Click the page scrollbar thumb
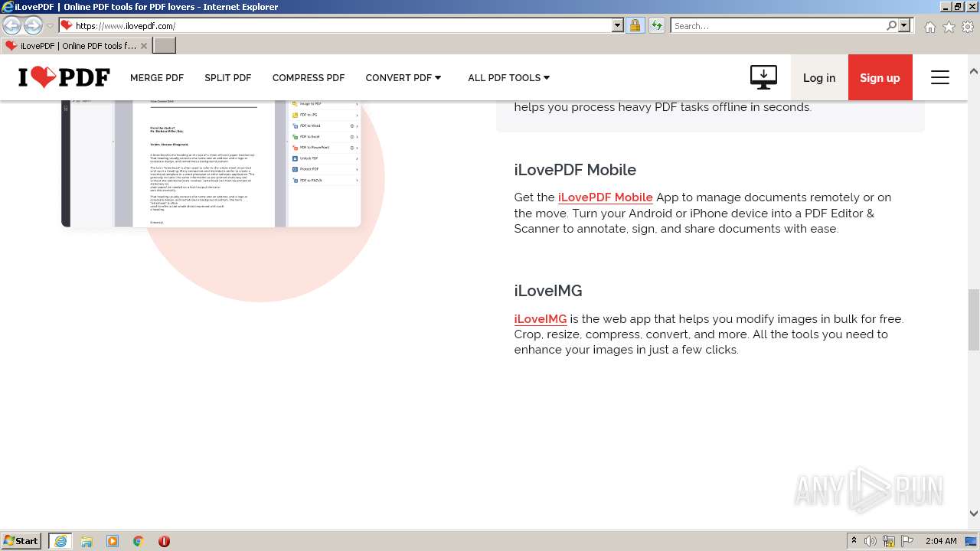 pyautogui.click(x=974, y=320)
